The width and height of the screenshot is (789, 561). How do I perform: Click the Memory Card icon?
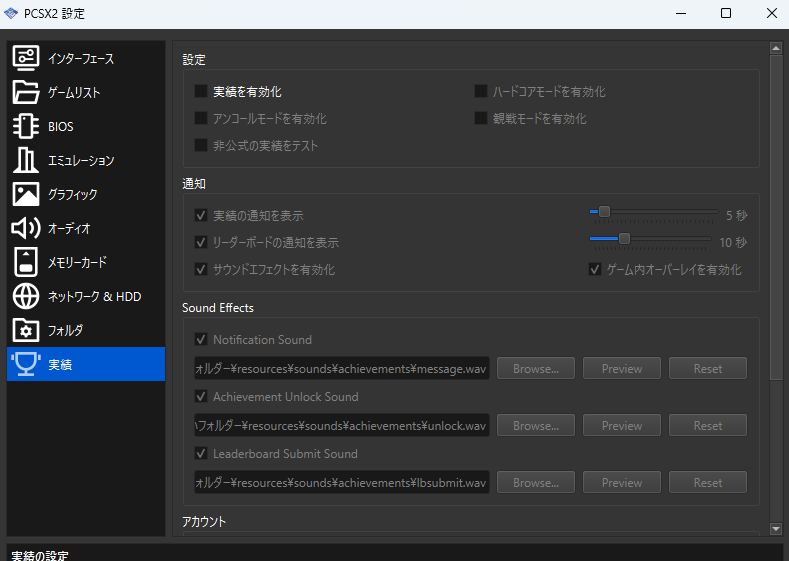coord(26,262)
